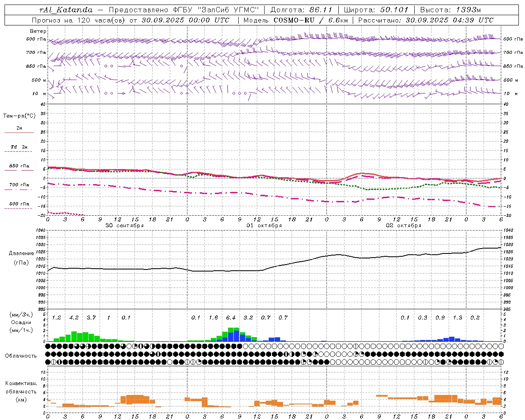Click the Осадки panel label
Screen dimensions: 525x420
[x=21, y=322]
